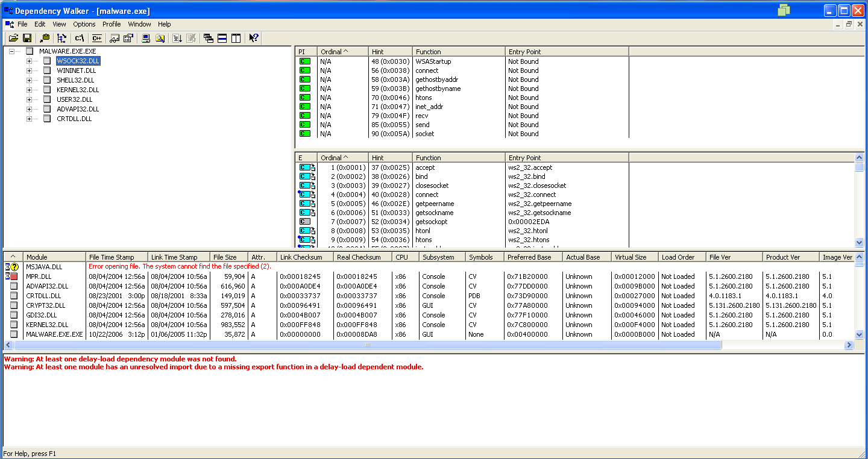Screen dimensions: 868x459
Task: Open the Profile menu
Action: pos(112,24)
